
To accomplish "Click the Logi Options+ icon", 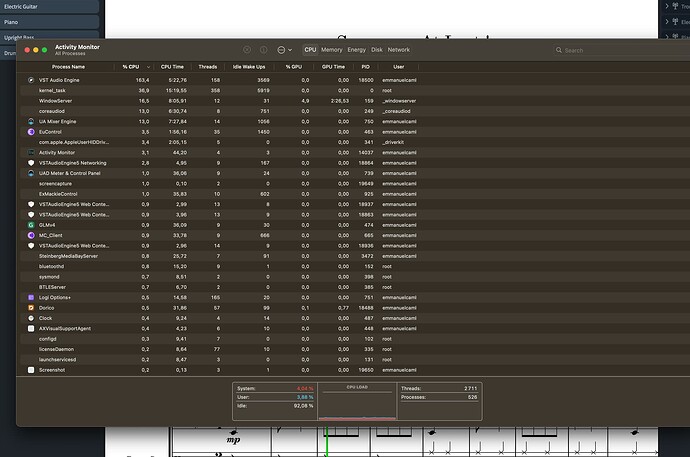I will coord(31,297).
